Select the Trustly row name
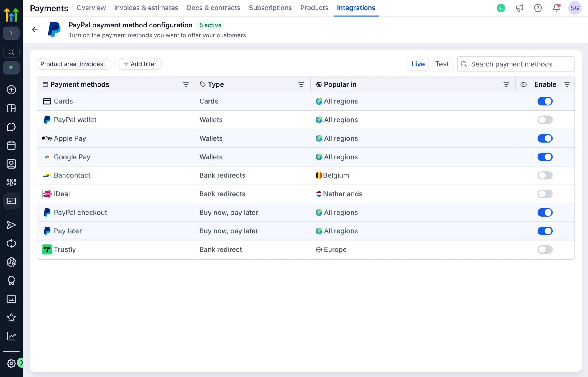Screen dimensions: 588x377 (65, 249)
